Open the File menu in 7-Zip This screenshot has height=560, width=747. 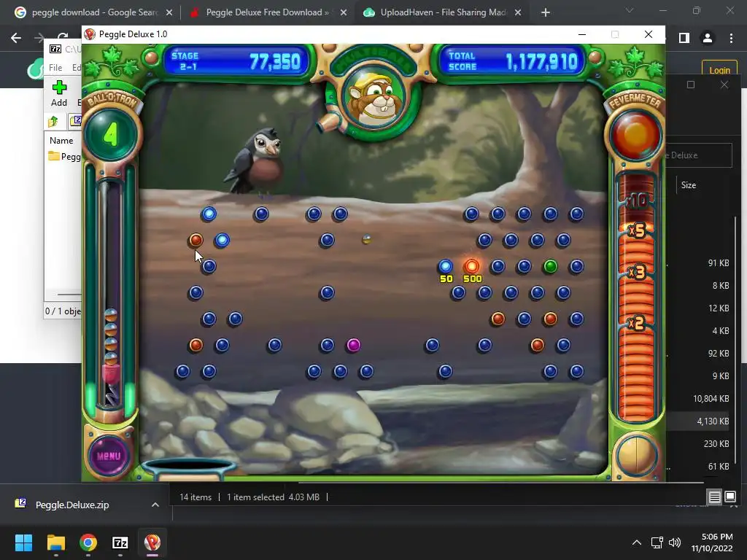55,68
